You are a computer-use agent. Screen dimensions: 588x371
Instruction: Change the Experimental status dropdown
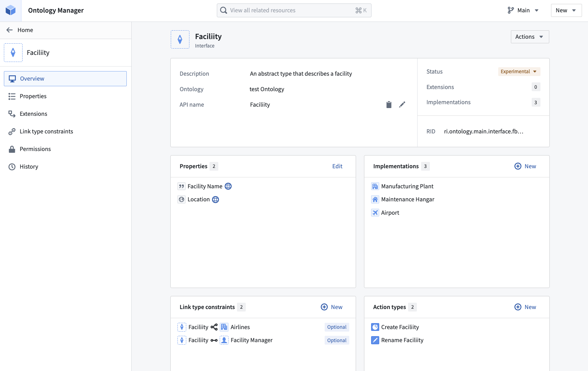tap(519, 71)
